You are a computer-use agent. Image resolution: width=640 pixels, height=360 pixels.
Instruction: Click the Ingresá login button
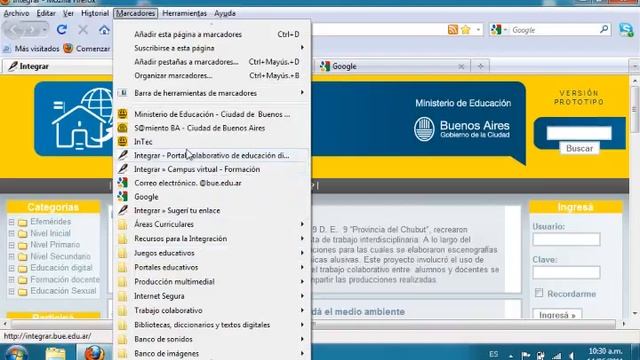[x=557, y=314]
